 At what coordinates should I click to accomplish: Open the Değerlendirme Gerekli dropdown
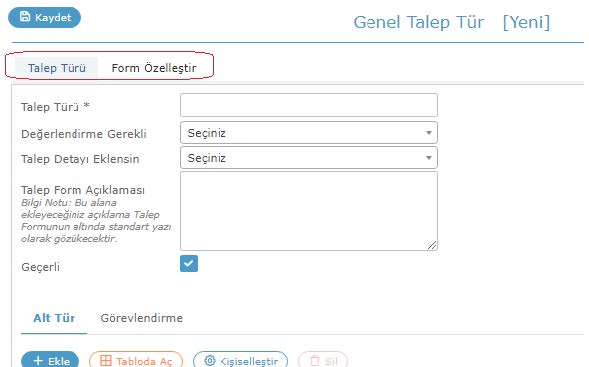[x=309, y=133]
